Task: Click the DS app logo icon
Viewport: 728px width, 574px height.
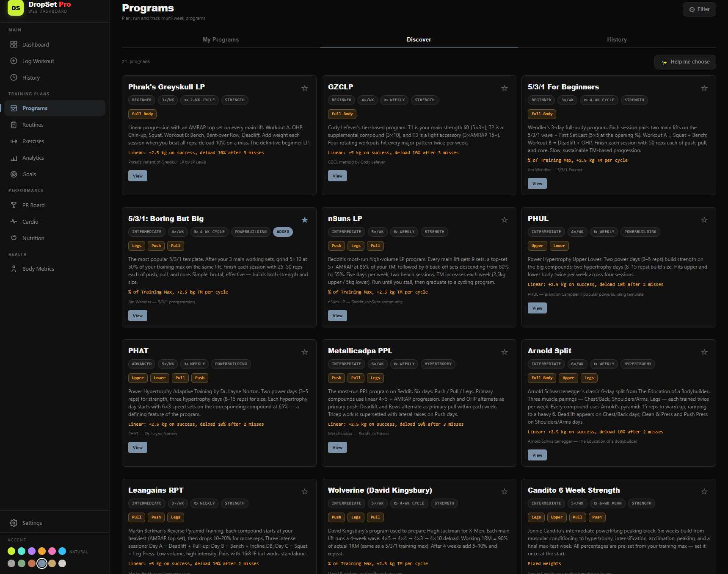Action: tap(16, 8)
